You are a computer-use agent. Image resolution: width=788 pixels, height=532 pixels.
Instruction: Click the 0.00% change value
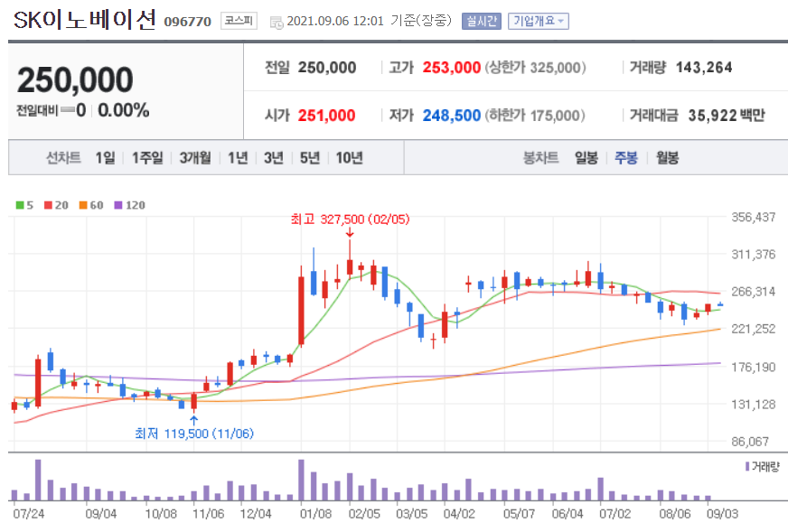[124, 110]
